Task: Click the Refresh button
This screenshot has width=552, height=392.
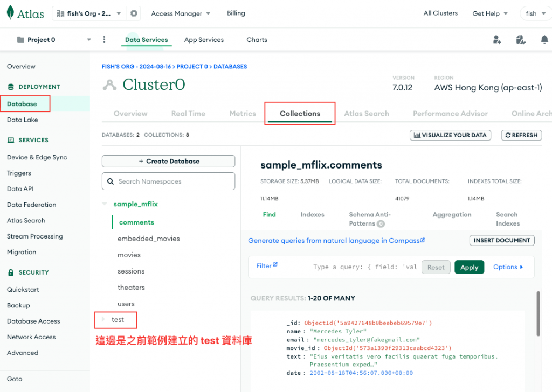Action: pyautogui.click(x=521, y=135)
